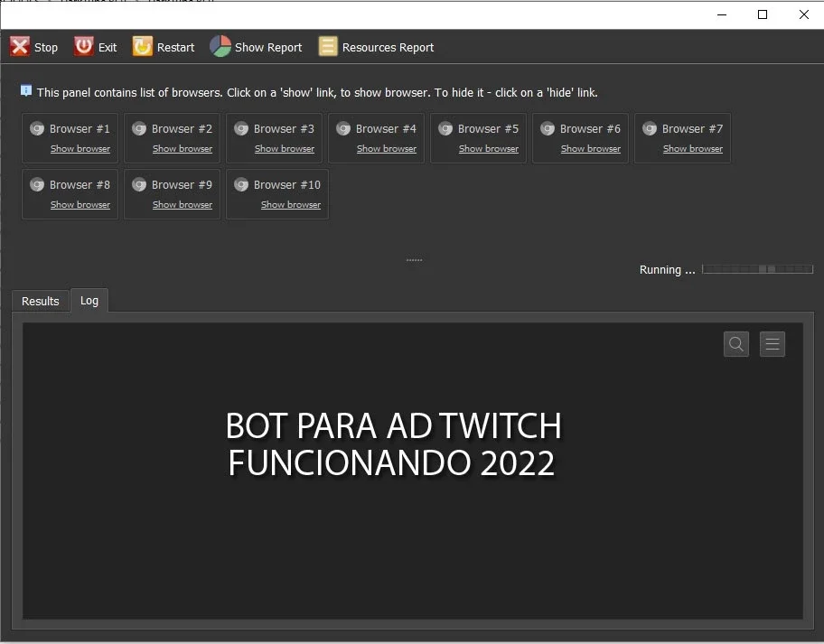This screenshot has width=824, height=644.
Task: Click the Chrome icon of Browser #1
Action: tap(37, 128)
